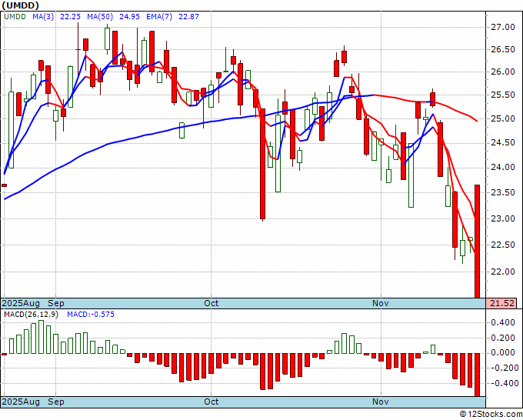Click the 22.50 price axis label

(503, 245)
